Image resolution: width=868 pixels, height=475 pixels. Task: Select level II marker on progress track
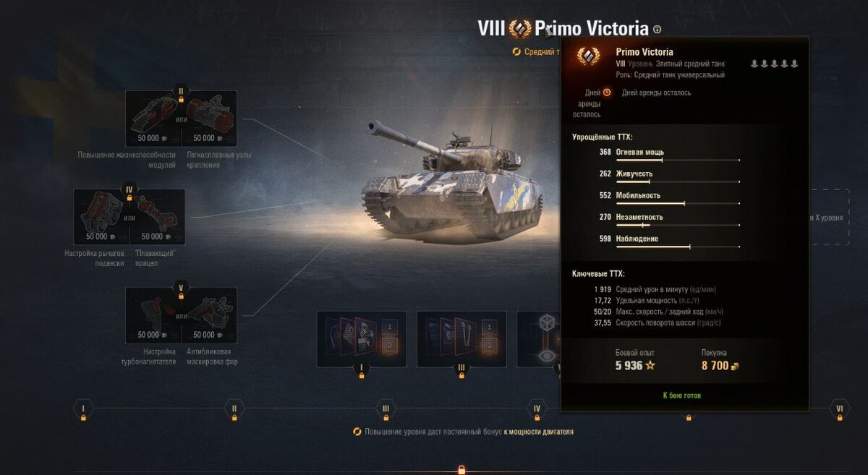tap(234, 408)
